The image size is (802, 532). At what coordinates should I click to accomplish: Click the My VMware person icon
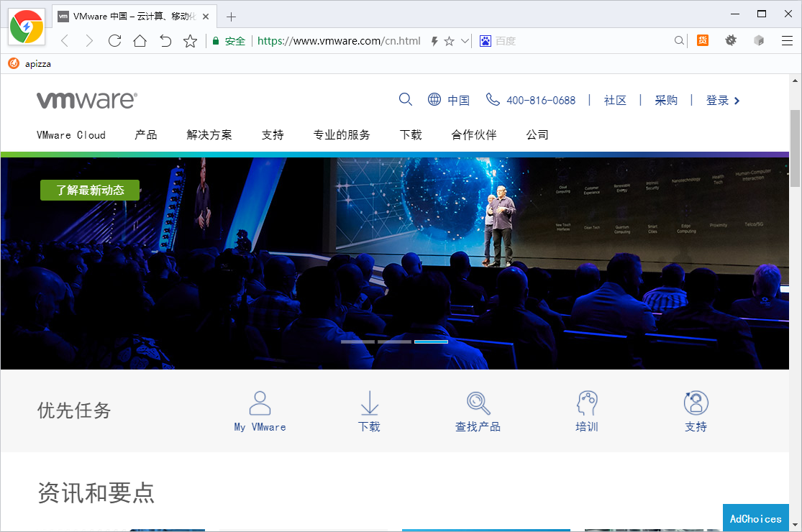[x=260, y=403]
